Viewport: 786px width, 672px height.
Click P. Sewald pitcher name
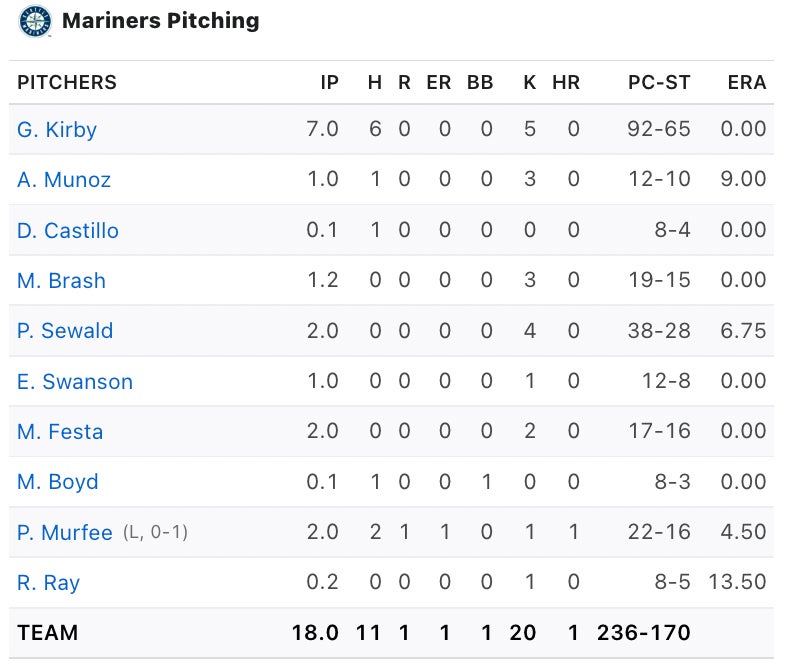[x=65, y=331]
